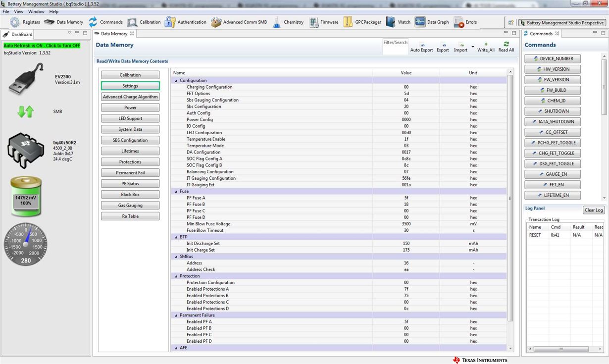The width and height of the screenshot is (609, 364).
Task: Open the Data Graph tool
Action: pyautogui.click(x=432, y=22)
